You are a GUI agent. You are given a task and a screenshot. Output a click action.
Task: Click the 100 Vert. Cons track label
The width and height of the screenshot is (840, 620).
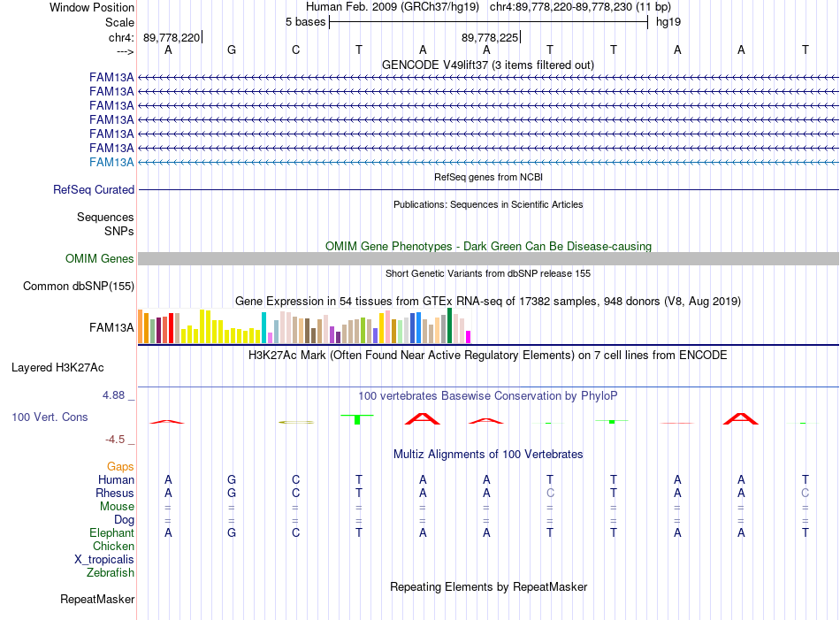50,417
